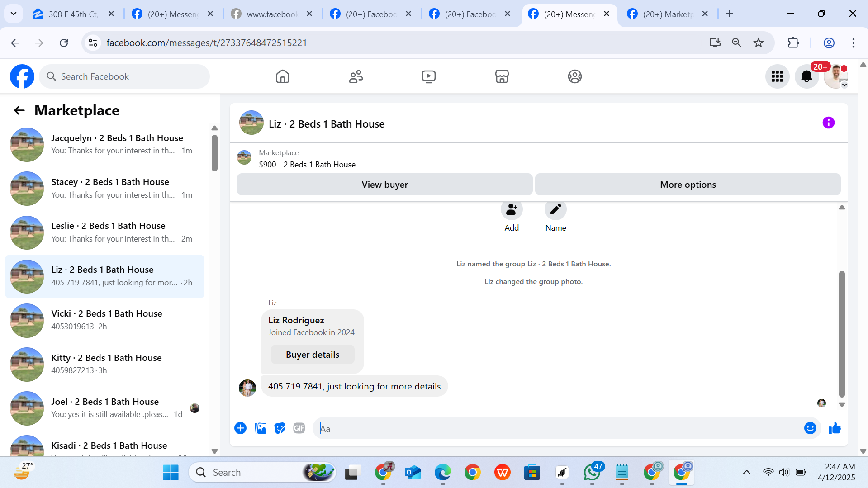Image resolution: width=868 pixels, height=488 pixels.
Task: Click the View buyer button
Action: (x=384, y=185)
